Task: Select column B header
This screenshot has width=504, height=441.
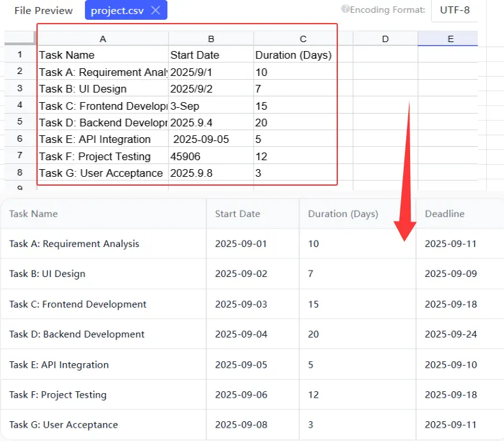Action: pyautogui.click(x=211, y=39)
